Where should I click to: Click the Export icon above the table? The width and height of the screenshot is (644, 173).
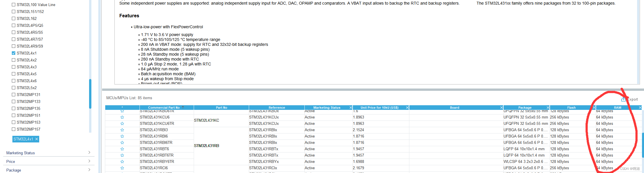[623, 99]
